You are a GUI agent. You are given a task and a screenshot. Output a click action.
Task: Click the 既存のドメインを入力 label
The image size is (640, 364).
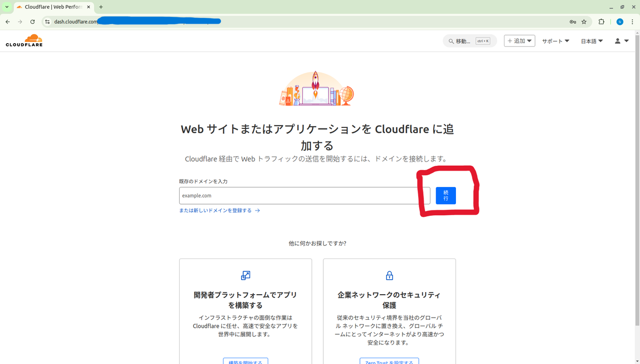[x=203, y=181]
